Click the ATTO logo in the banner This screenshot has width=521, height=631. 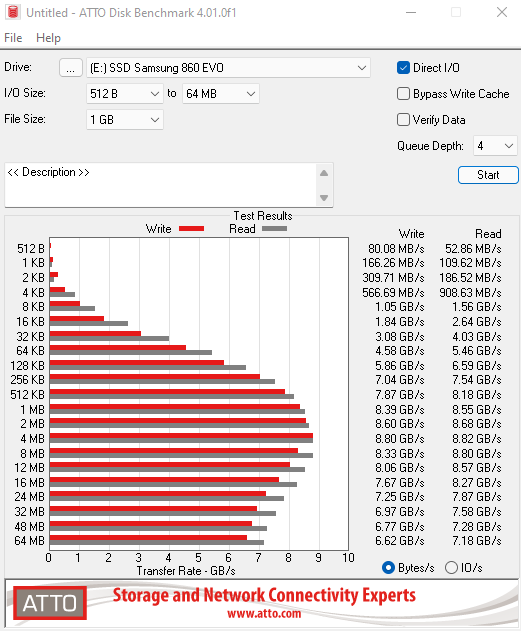tap(50, 603)
